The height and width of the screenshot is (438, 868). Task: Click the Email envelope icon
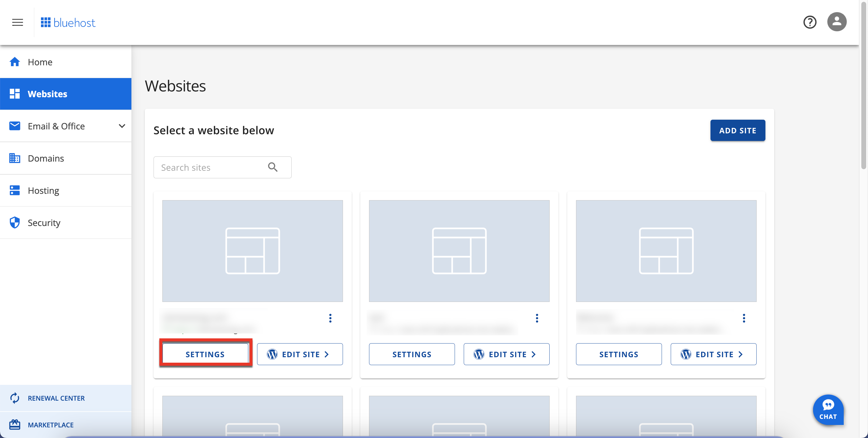click(x=15, y=126)
